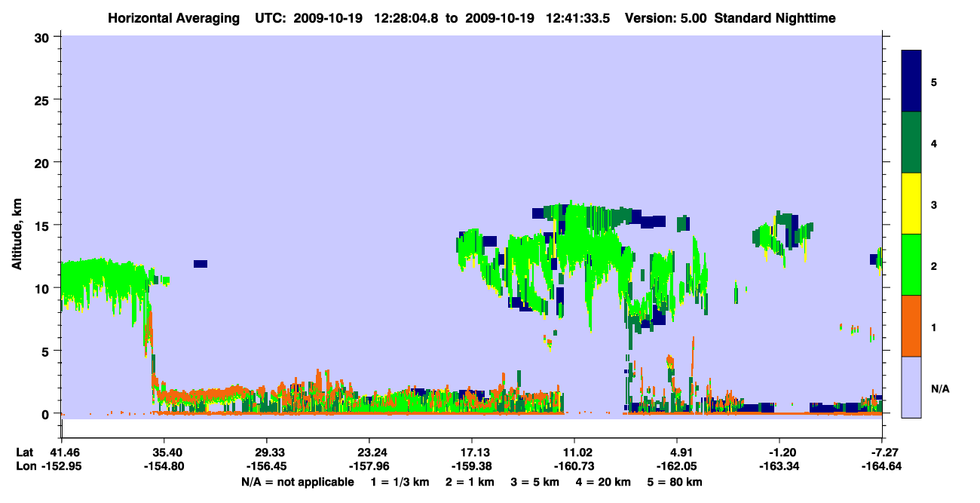
Task: Click the y-axis tick label '10'
Action: [x=44, y=288]
